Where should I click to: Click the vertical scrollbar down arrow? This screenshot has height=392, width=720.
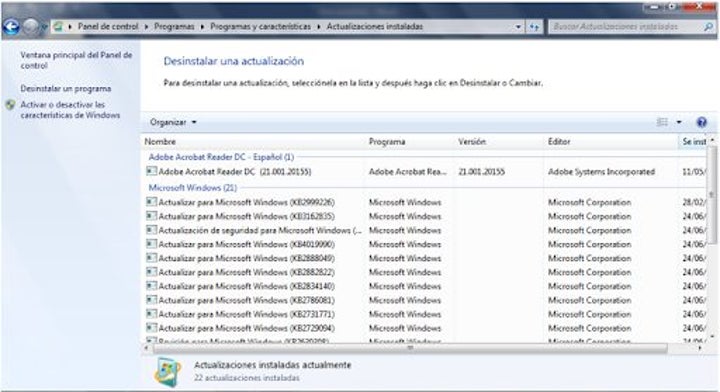pyautogui.click(x=712, y=337)
